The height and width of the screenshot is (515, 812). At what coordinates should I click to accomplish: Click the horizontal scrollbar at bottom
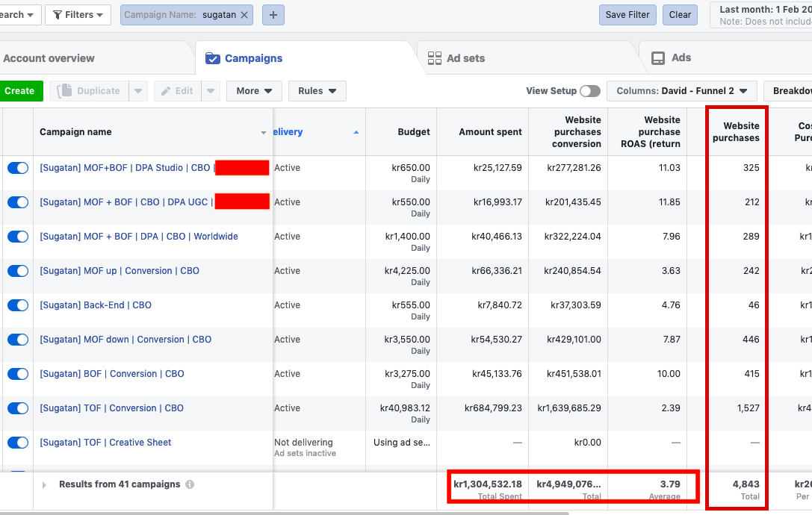(285, 513)
